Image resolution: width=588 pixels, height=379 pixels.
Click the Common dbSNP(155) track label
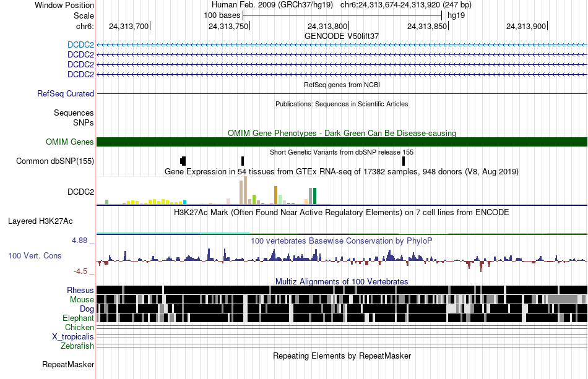pyautogui.click(x=55, y=161)
